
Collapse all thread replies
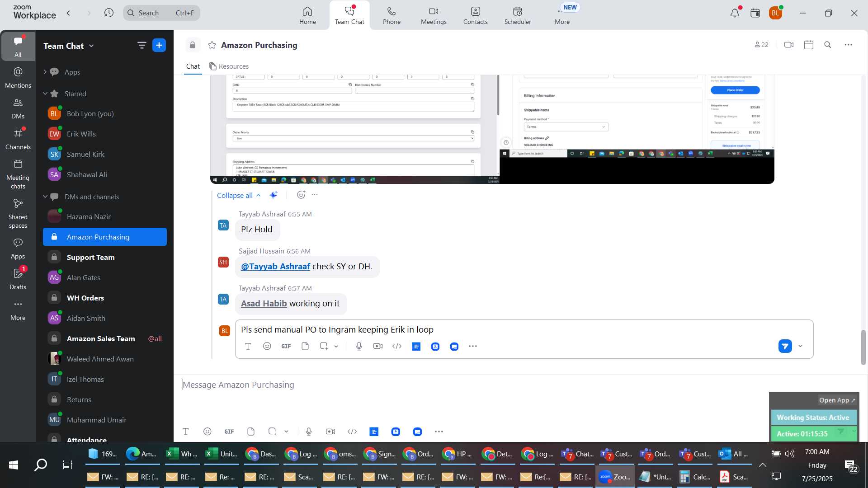point(239,195)
